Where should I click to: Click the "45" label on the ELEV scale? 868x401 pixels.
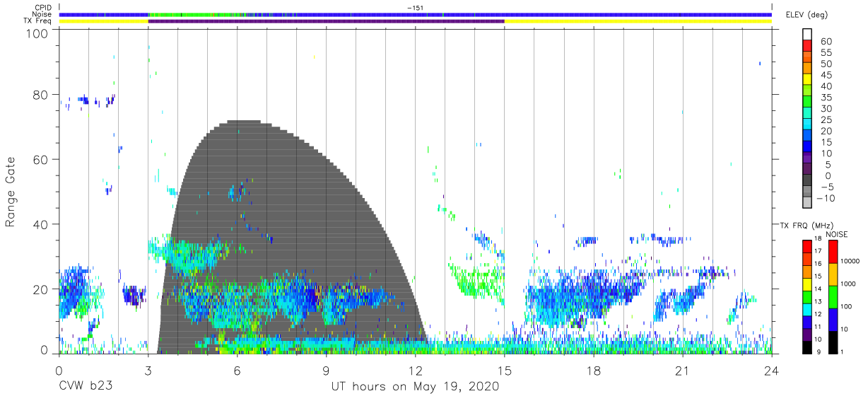826,75
